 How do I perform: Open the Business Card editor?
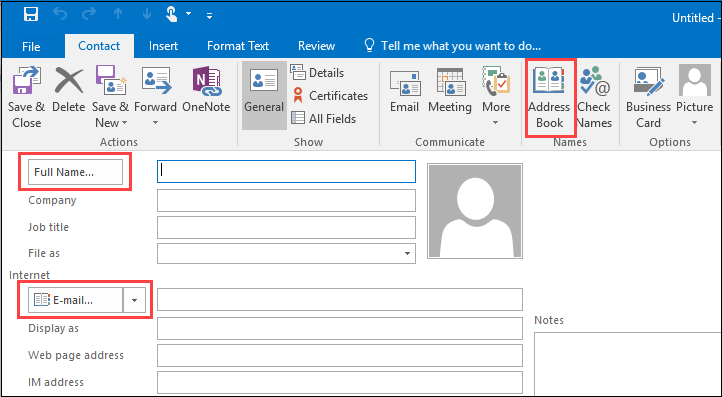(648, 97)
